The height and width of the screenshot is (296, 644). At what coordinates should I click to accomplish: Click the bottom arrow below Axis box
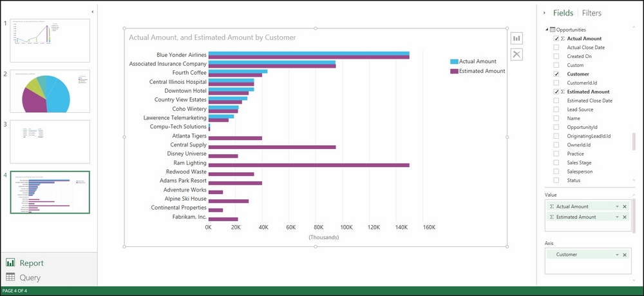(x=634, y=281)
